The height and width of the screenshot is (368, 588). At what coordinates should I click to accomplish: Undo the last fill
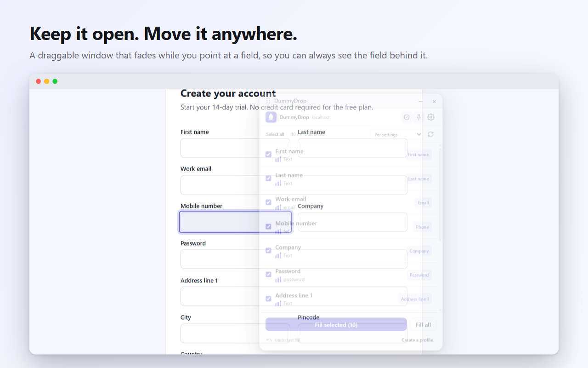[x=283, y=340]
